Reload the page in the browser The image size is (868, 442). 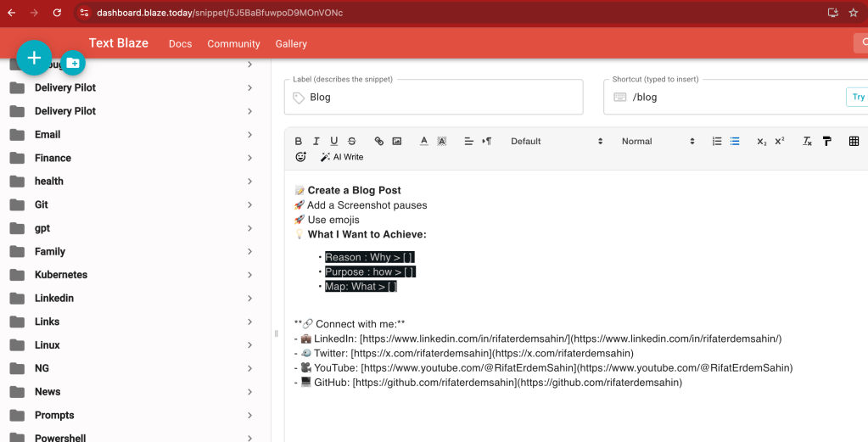click(x=57, y=12)
